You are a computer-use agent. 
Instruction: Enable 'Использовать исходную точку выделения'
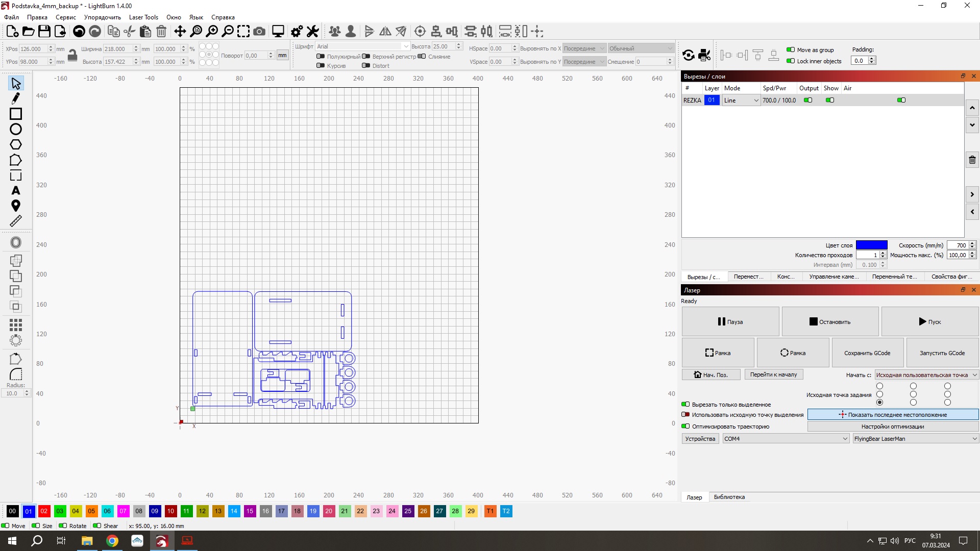point(685,414)
